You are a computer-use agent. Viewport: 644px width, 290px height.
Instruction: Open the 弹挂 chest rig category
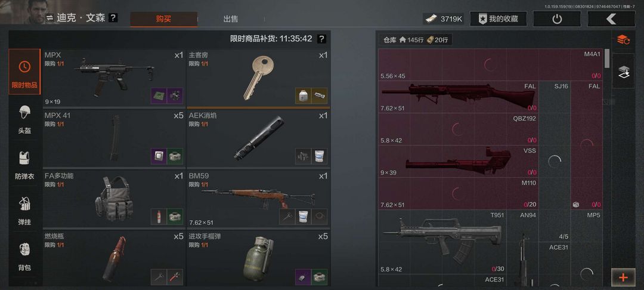24,211
